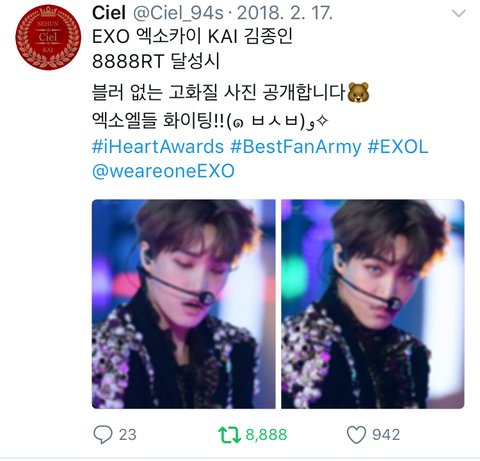Click the Ciel display name
The width and height of the screenshot is (480, 461).
pyautogui.click(x=109, y=13)
